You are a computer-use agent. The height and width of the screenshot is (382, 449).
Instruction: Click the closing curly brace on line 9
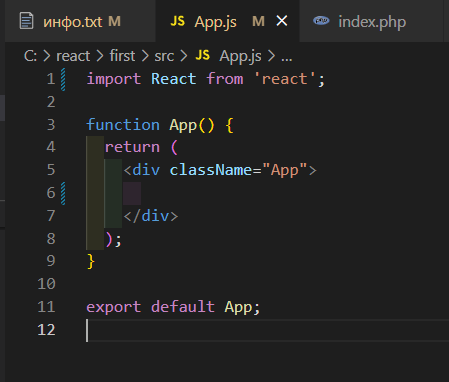coord(91,262)
